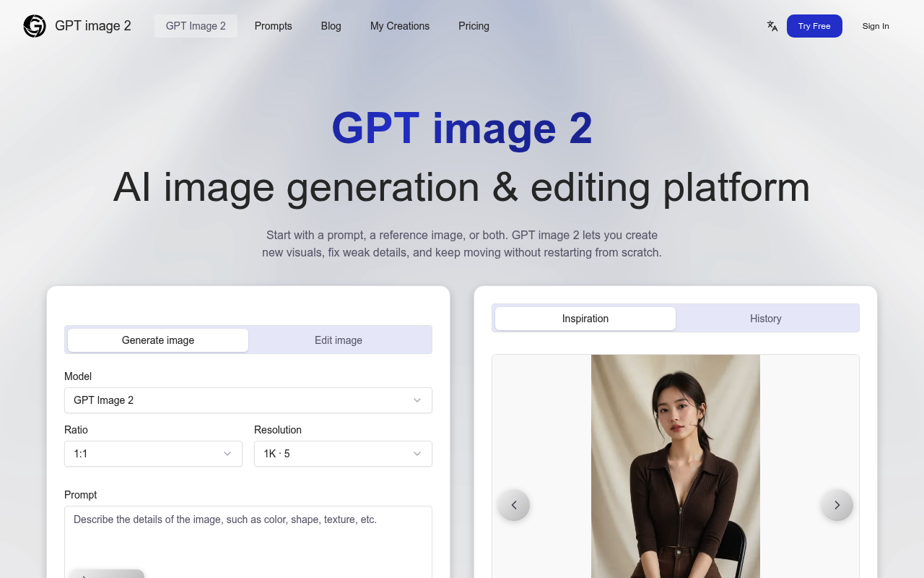Click the Resolution field label

pos(278,430)
